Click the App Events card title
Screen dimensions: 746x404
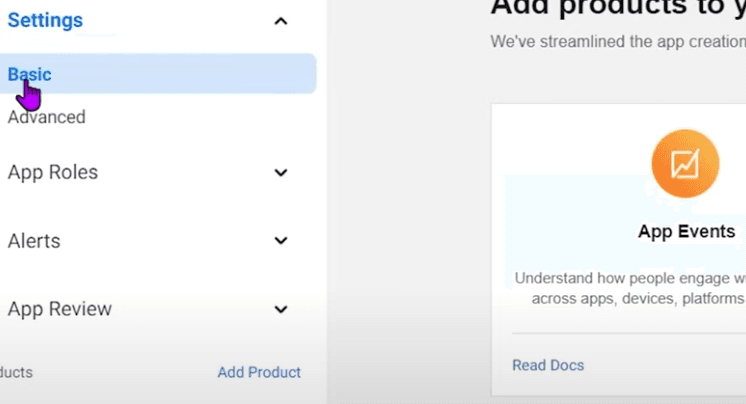tap(686, 232)
